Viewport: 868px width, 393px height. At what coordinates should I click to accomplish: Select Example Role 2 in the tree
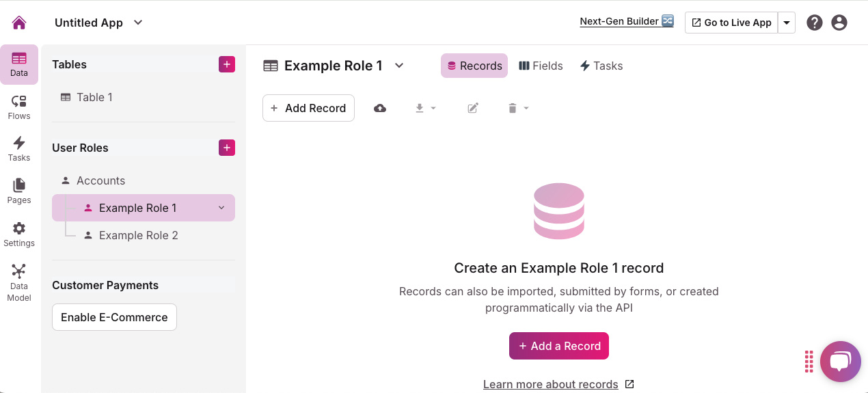(x=138, y=235)
